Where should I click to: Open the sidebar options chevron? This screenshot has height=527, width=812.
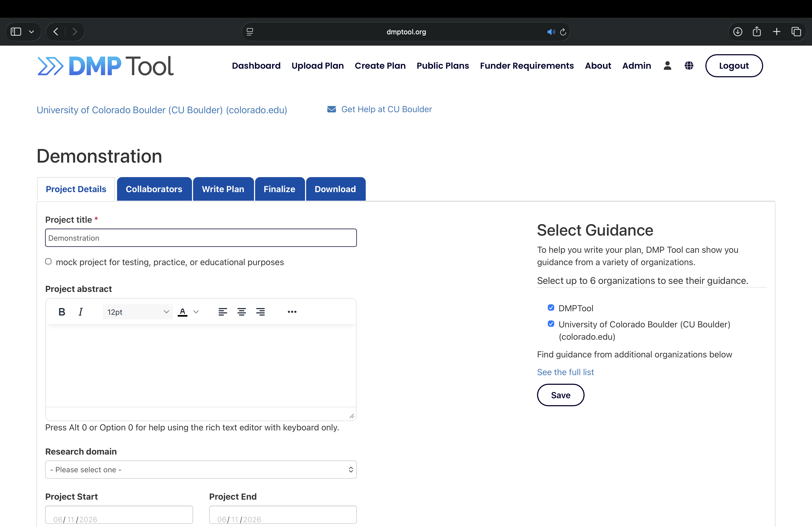pyautogui.click(x=31, y=32)
